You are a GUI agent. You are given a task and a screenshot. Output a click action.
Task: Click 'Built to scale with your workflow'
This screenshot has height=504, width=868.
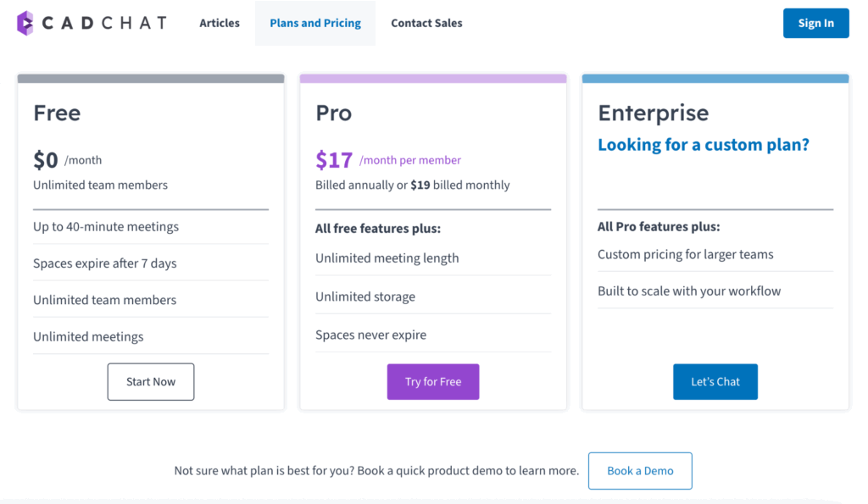[689, 291]
